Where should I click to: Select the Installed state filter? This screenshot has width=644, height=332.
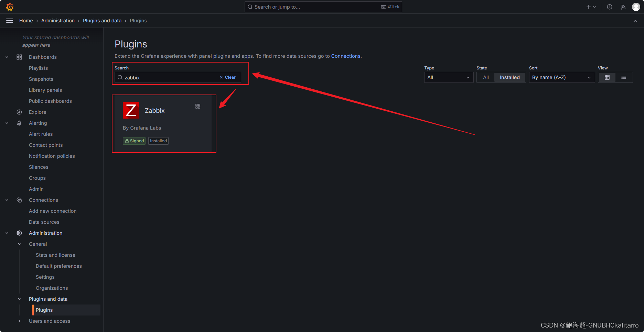509,77
